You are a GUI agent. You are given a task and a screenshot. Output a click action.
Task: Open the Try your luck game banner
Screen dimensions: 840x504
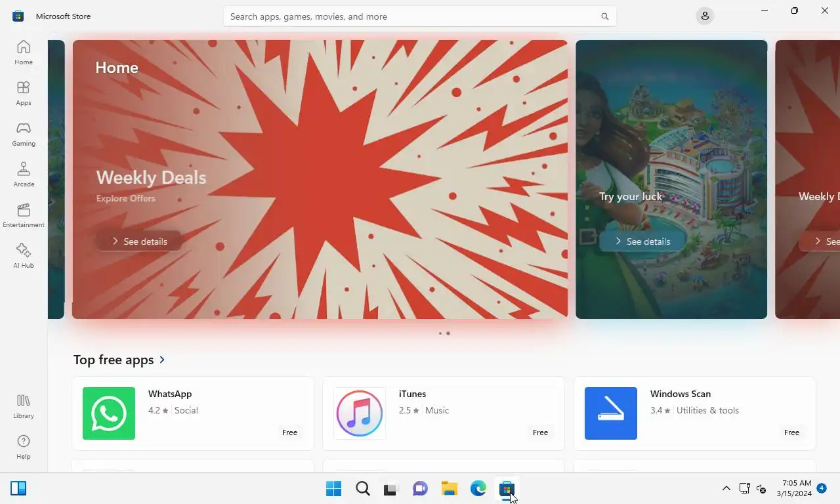pyautogui.click(x=671, y=179)
